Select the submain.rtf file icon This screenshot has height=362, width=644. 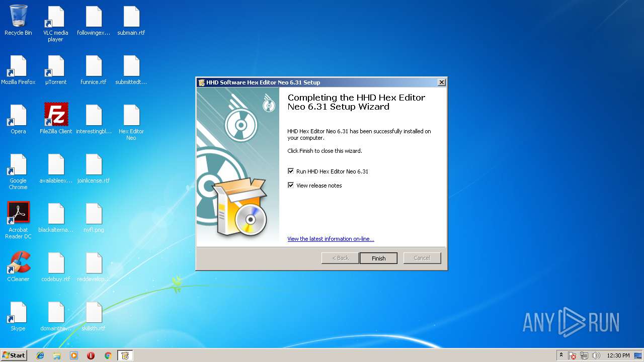(131, 21)
